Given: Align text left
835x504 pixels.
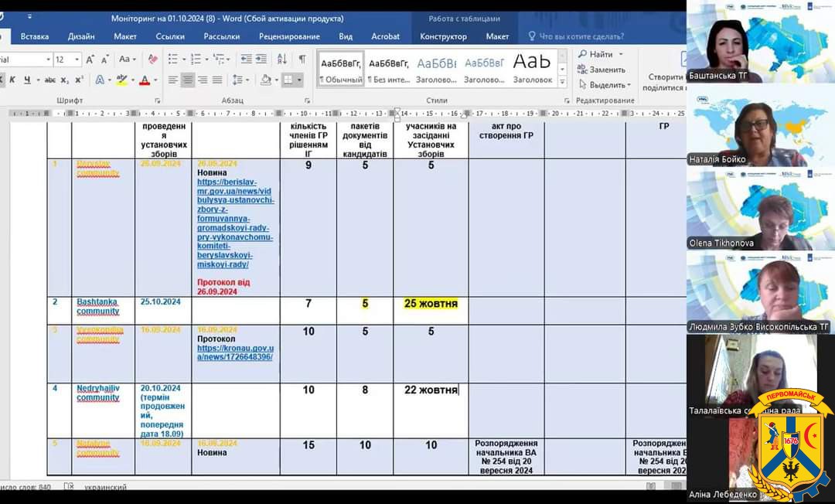Looking at the screenshot, I should [172, 80].
